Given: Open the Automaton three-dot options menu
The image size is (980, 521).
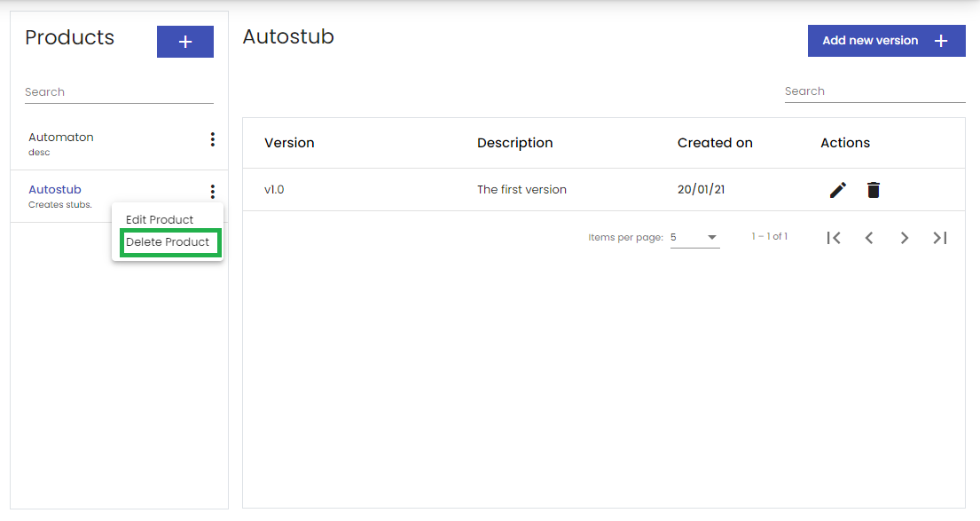Looking at the screenshot, I should click(213, 139).
